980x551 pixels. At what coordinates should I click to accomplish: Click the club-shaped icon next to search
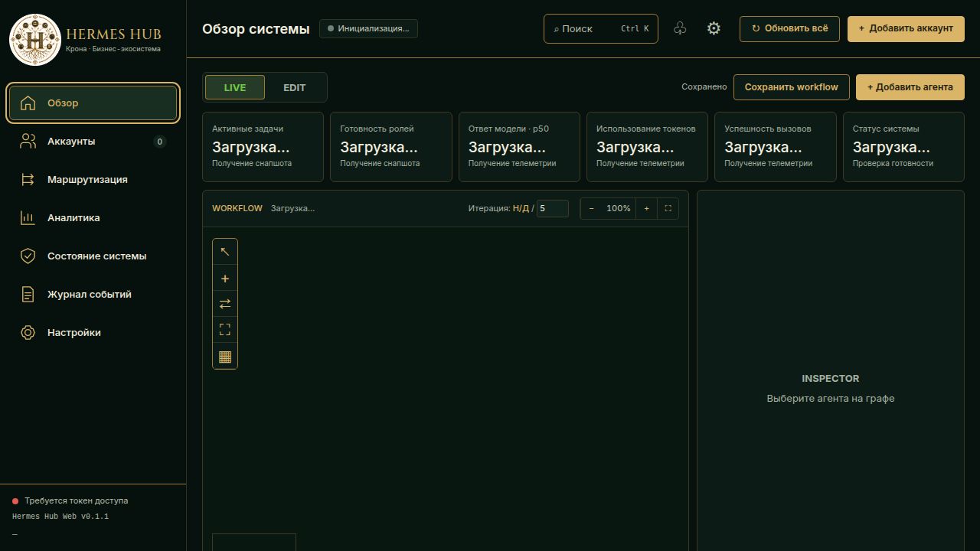680,28
